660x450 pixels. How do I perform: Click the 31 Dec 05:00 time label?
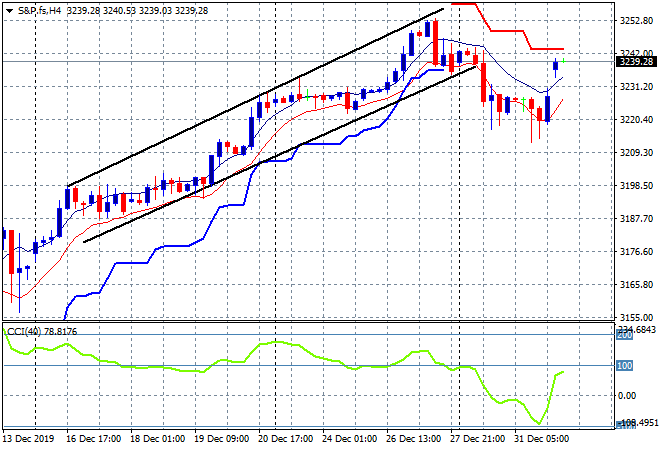tap(541, 439)
